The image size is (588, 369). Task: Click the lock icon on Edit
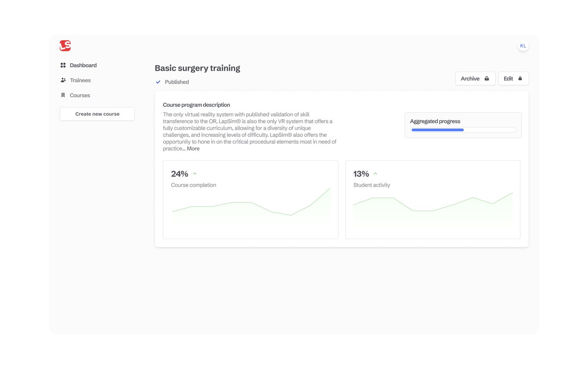tap(520, 79)
